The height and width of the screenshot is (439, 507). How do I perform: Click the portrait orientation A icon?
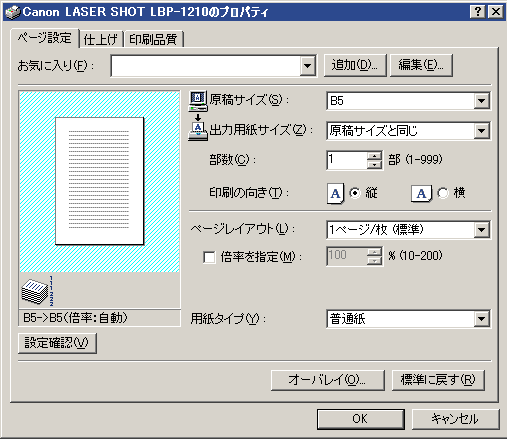pos(335,194)
